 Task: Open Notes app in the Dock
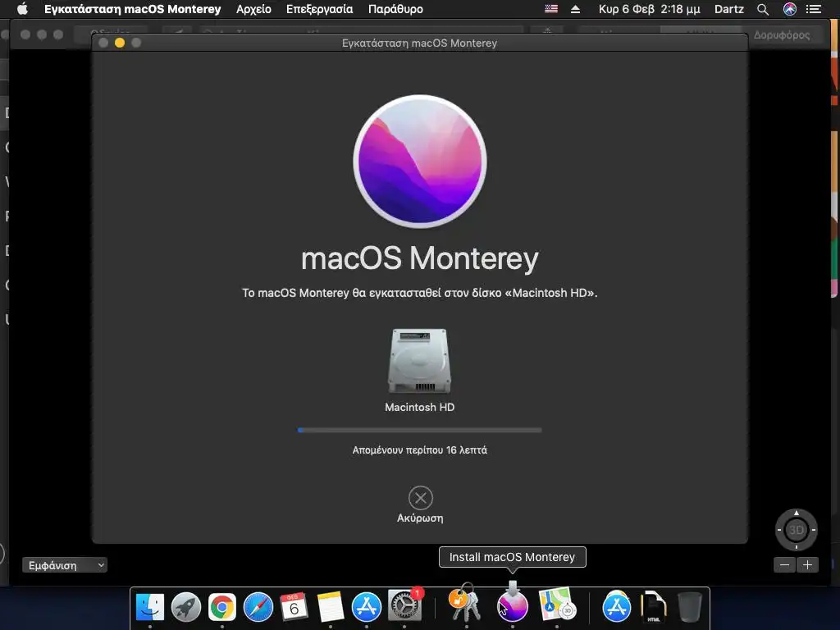330,607
